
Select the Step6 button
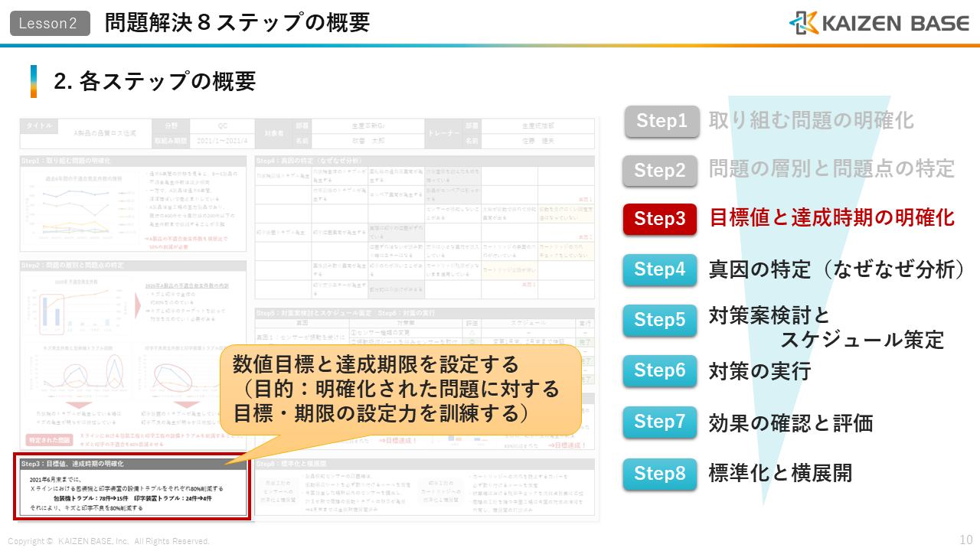[661, 370]
